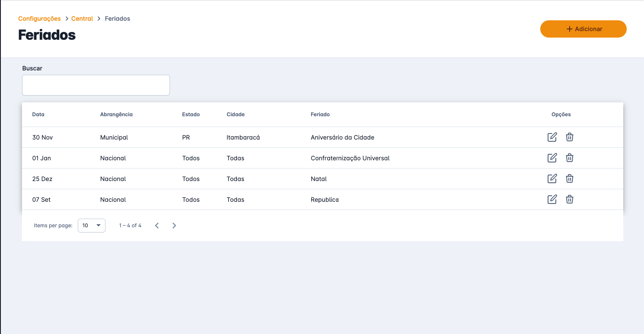Viewport: 644px width, 334px height.
Task: Edit the Republica holiday entry
Action: click(552, 200)
